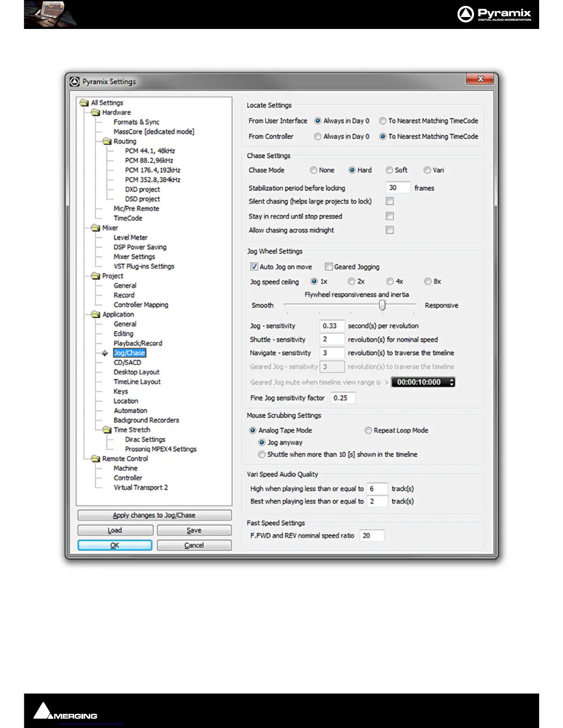Open CD/SACD settings page
This screenshot has width=563, height=728.
[127, 363]
